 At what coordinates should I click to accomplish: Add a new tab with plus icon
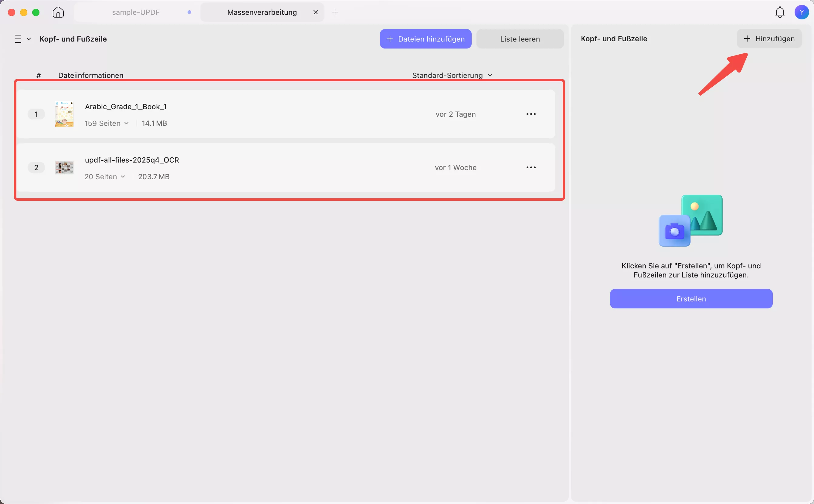335,12
